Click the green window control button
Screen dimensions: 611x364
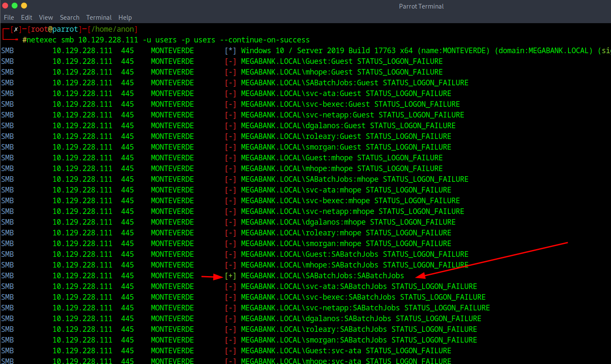pos(15,6)
